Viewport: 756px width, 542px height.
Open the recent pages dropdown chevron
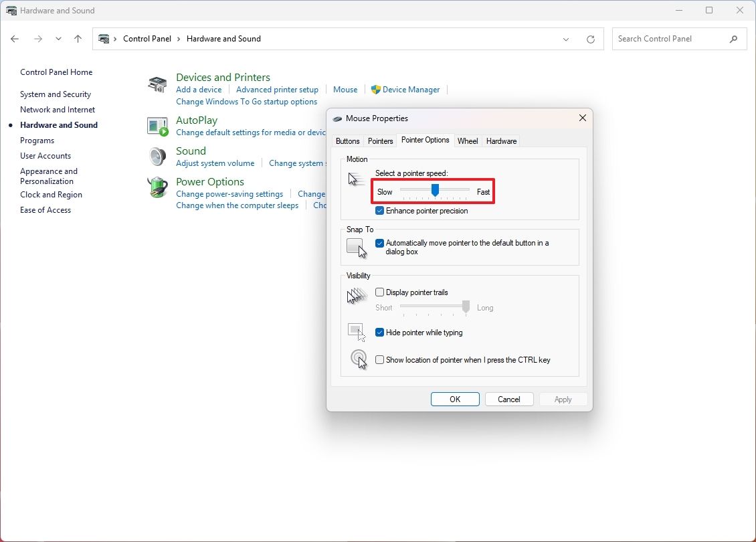coord(58,39)
